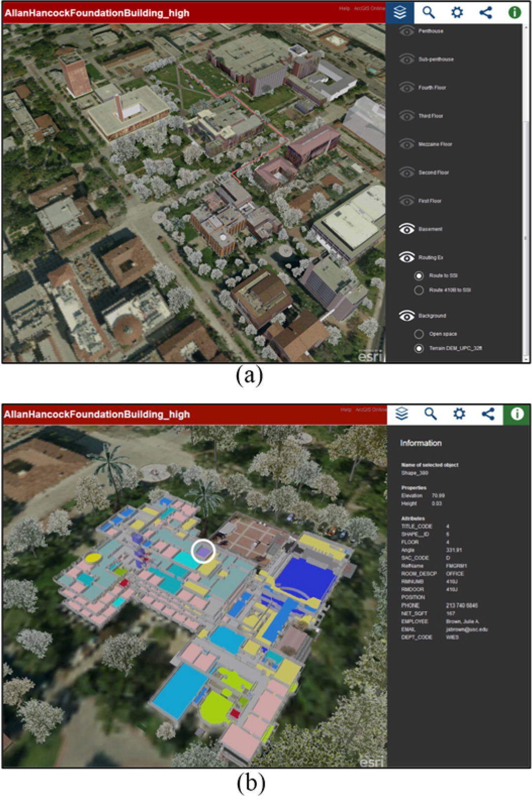Screen dimensions: 532x796
Task: Click the ArcGIS Online link in screenshot (b)
Action: pos(371,410)
